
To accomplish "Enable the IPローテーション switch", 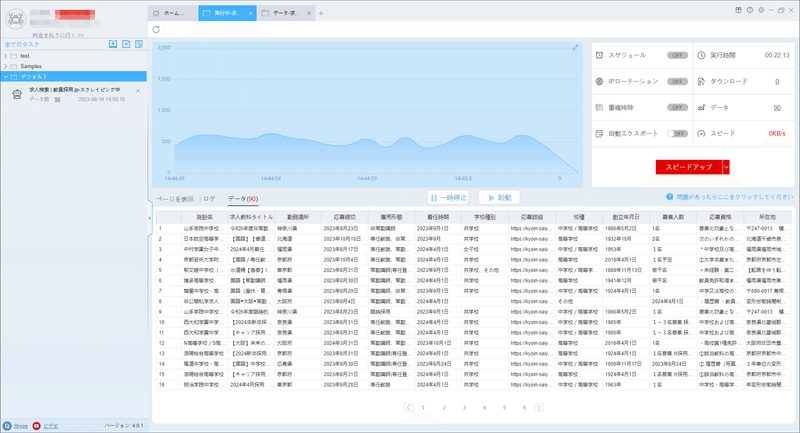I will click(x=678, y=82).
